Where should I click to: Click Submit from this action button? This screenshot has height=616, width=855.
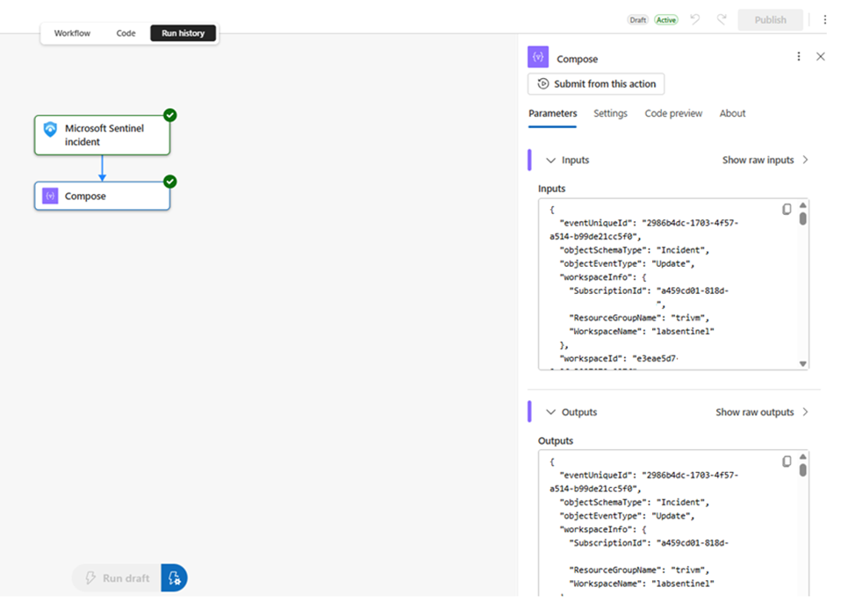pyautogui.click(x=596, y=84)
